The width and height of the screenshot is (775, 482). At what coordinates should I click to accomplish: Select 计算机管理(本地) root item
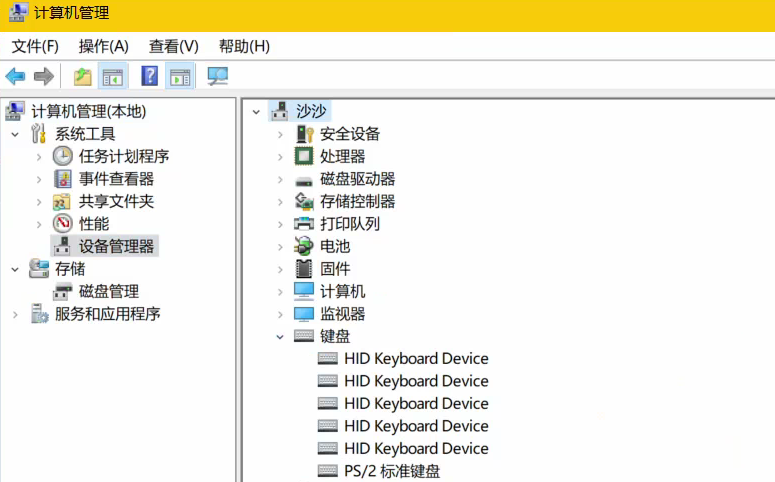pyautogui.click(x=88, y=111)
